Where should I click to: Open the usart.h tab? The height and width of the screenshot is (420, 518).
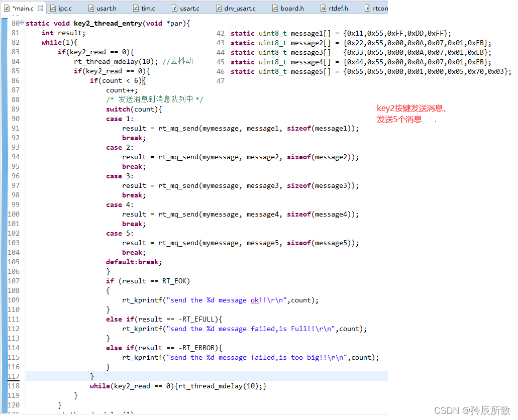pyautogui.click(x=102, y=8)
